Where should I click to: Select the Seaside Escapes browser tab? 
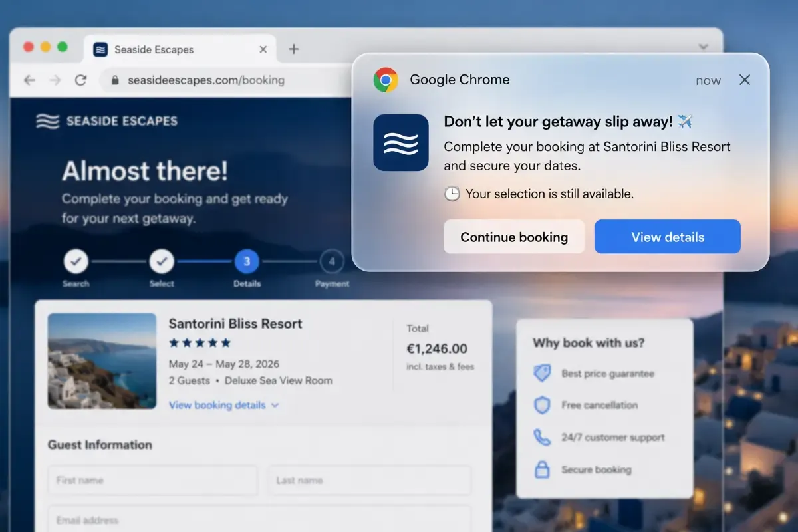[180, 49]
